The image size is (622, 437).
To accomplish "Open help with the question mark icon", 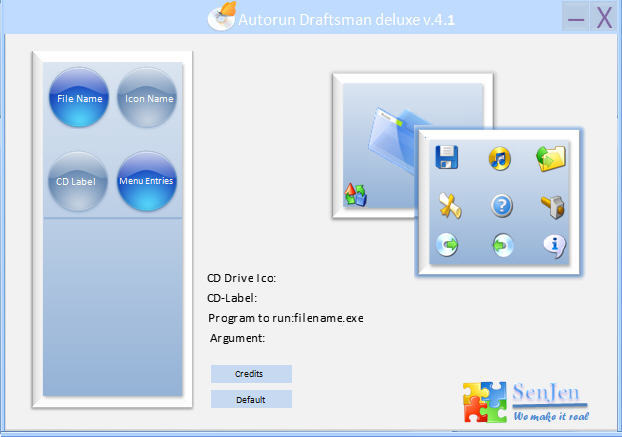I will 501,205.
